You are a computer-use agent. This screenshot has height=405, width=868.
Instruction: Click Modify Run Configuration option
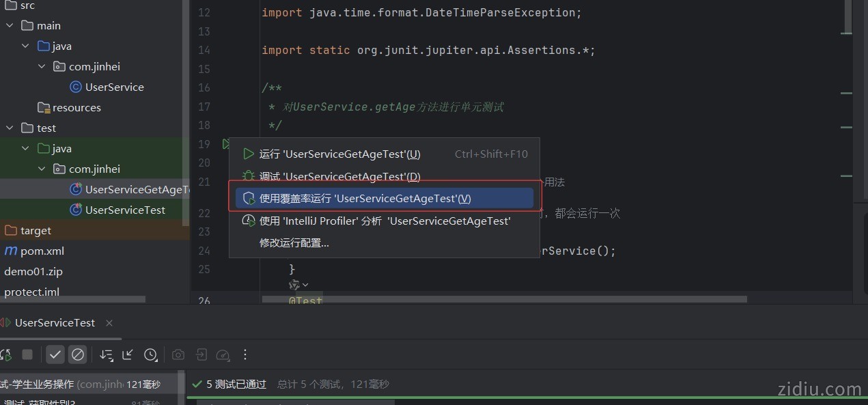pos(294,243)
